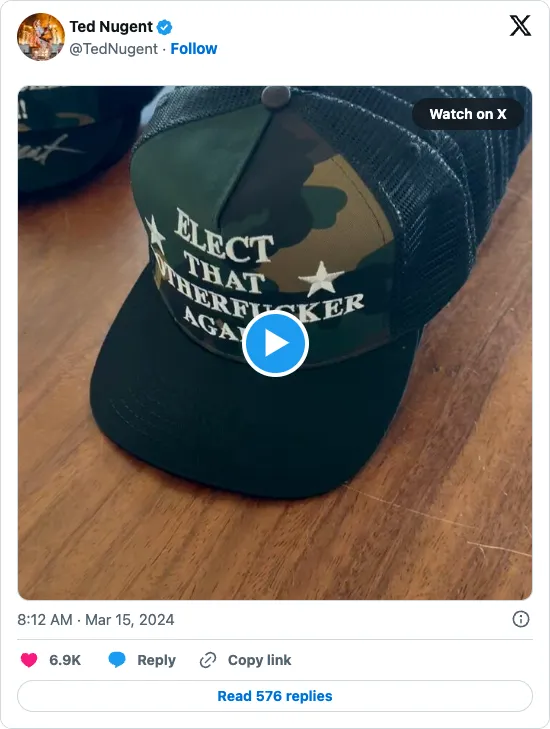The width and height of the screenshot is (550, 729).
Task: Click the Reply text label
Action: pos(156,660)
